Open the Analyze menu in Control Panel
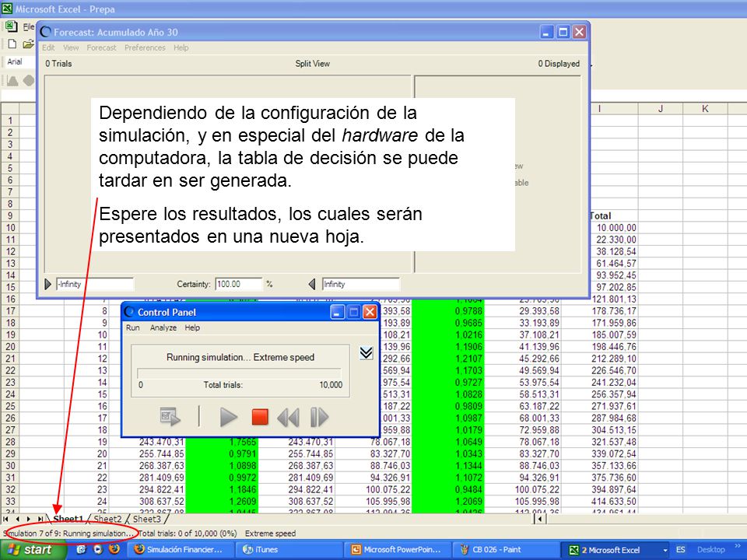This screenshot has height=560, width=747. [163, 327]
